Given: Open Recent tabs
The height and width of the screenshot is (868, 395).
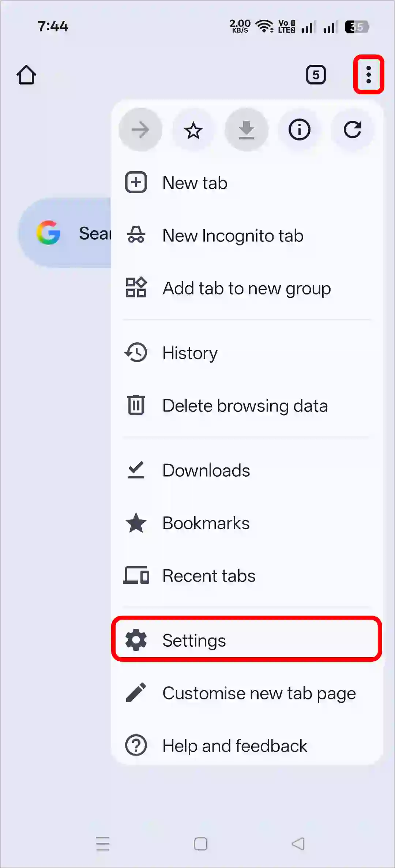Looking at the screenshot, I should click(208, 576).
